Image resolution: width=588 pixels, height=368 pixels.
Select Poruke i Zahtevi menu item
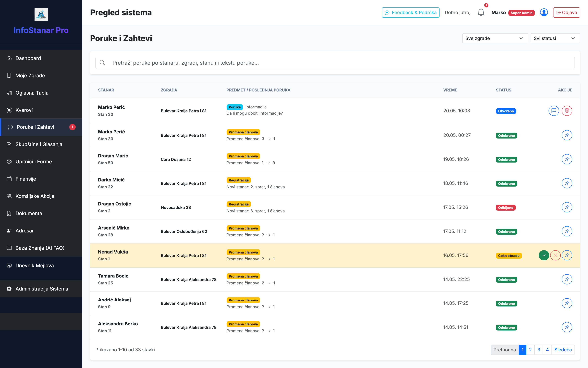click(41, 127)
